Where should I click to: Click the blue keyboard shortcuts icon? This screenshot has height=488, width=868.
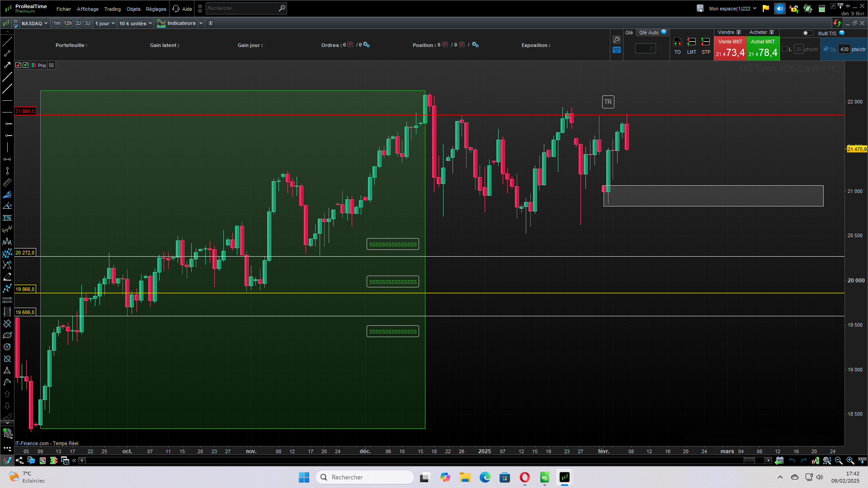(617, 50)
